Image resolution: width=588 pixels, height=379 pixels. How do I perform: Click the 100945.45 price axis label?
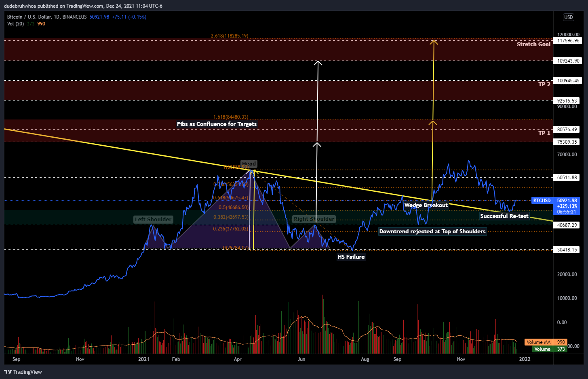[x=568, y=81]
